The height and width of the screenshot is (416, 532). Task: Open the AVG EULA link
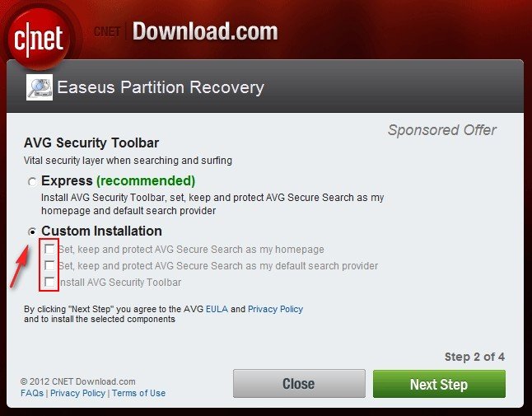[217, 309]
